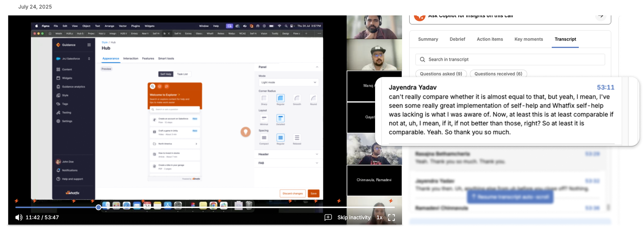Click the video tile of man wearing cap
This screenshot has height=227, width=644.
click(x=374, y=55)
